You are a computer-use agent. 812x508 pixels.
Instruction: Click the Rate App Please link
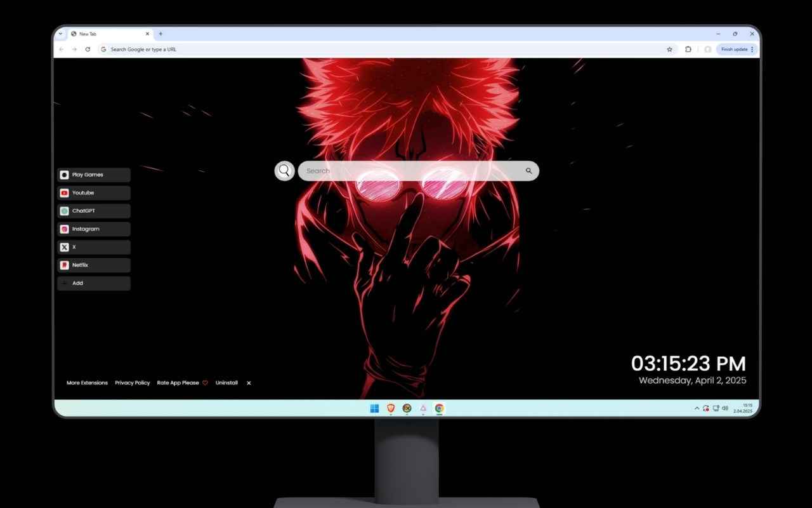pyautogui.click(x=178, y=383)
